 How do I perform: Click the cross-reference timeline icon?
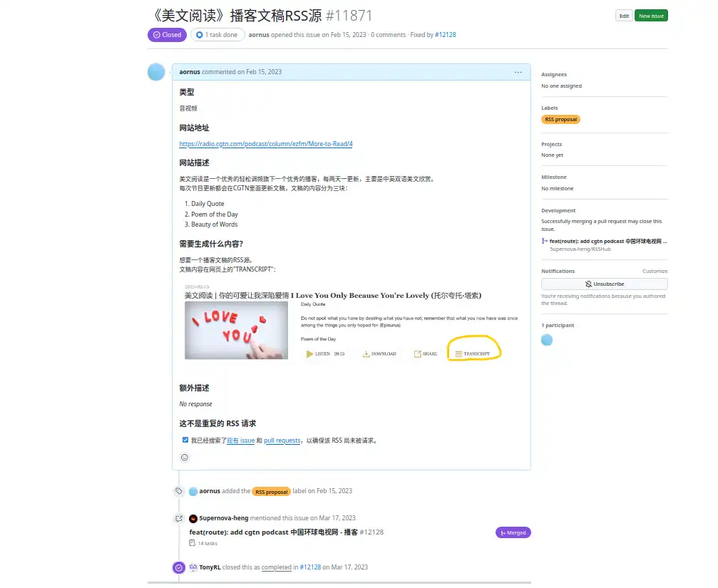tap(179, 518)
